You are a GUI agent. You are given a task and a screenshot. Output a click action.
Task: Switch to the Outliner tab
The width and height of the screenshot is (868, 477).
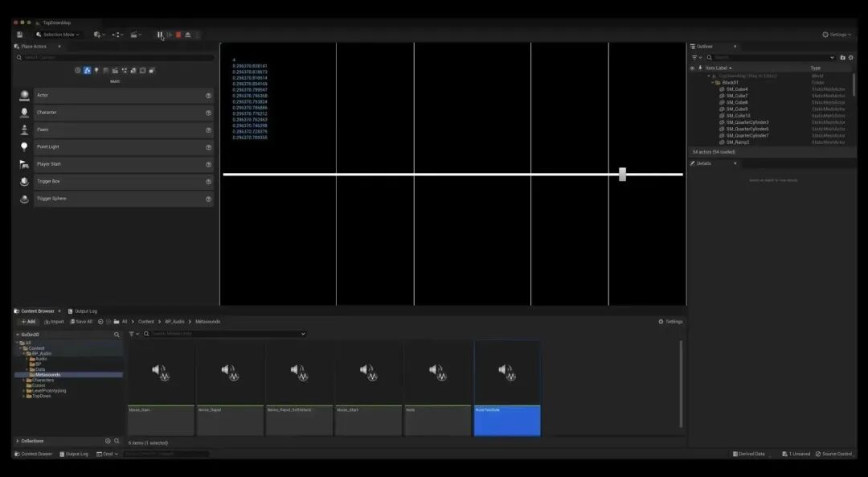point(705,47)
